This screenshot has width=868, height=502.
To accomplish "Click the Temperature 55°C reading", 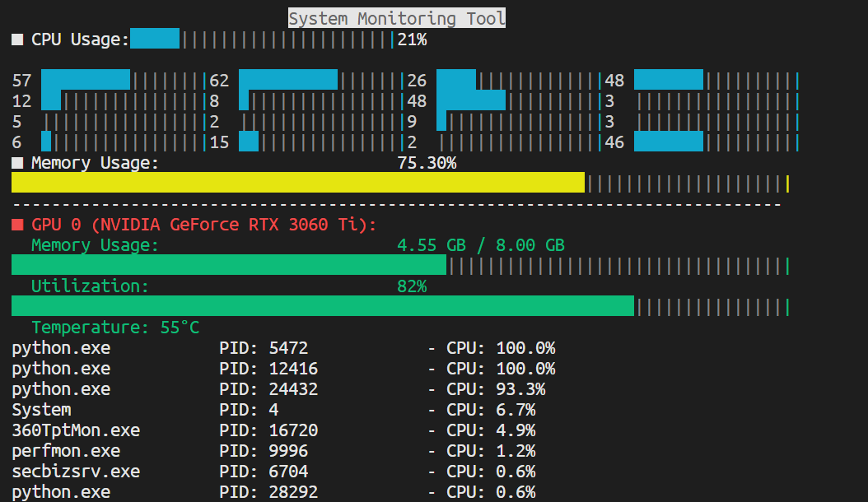I will 115,328.
